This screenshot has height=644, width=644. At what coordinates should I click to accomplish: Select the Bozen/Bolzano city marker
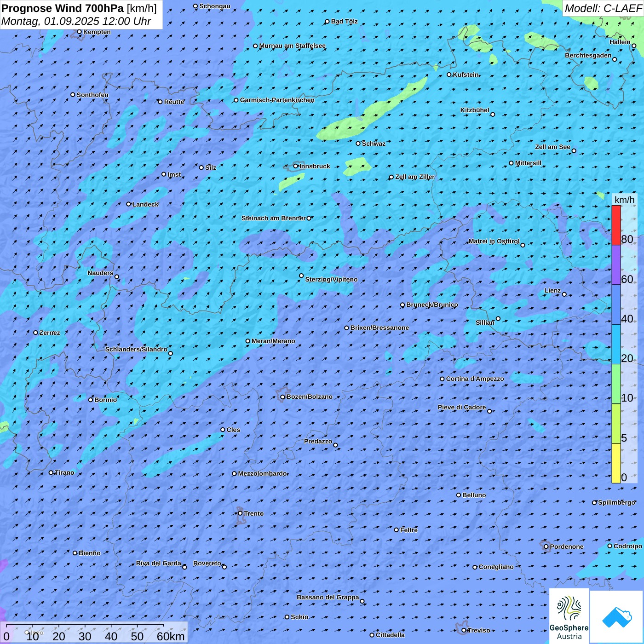[283, 397]
